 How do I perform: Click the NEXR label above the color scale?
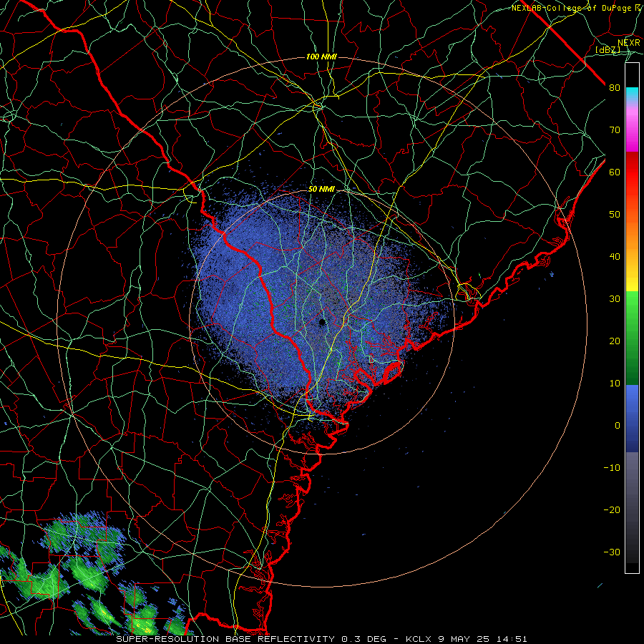(x=629, y=43)
